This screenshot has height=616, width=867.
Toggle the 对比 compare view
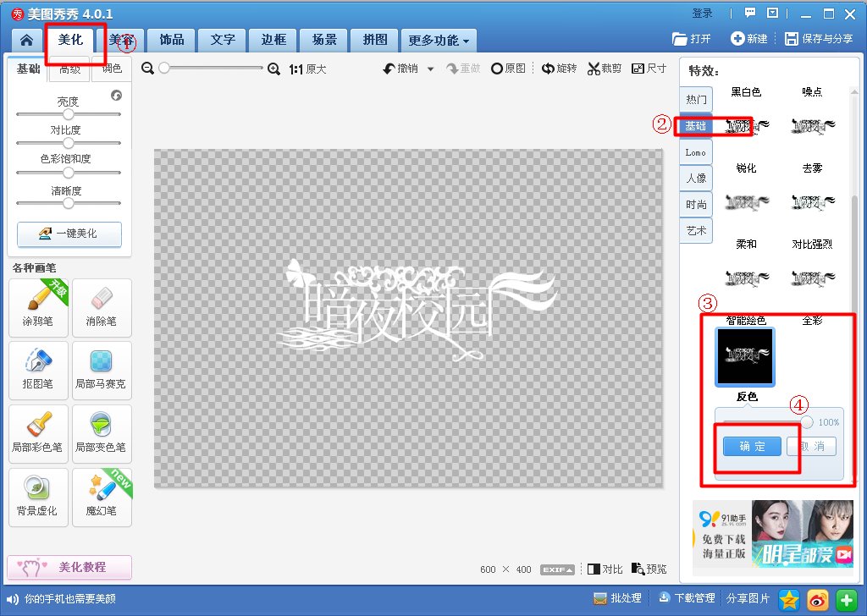coord(605,569)
